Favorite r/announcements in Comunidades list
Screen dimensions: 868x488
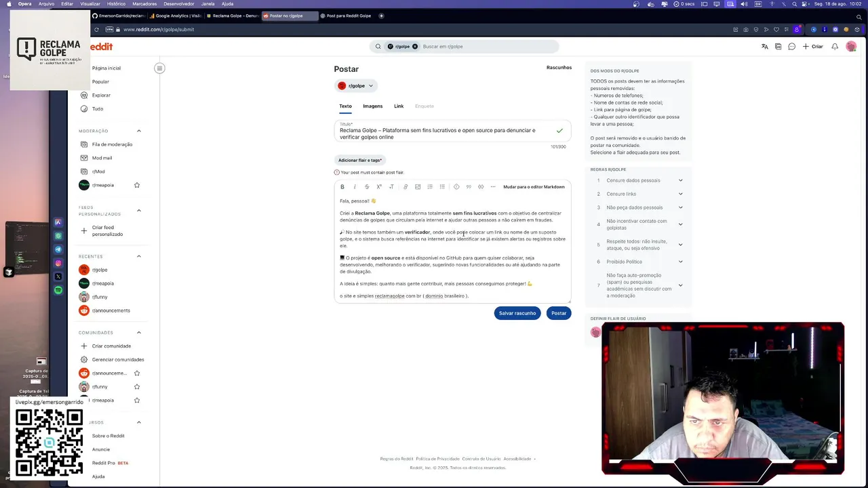[137, 373]
